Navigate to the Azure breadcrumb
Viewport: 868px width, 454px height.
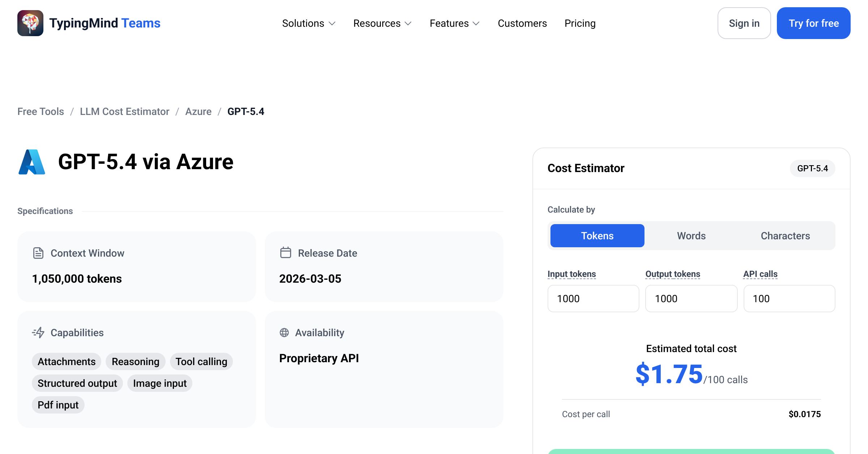(x=198, y=111)
